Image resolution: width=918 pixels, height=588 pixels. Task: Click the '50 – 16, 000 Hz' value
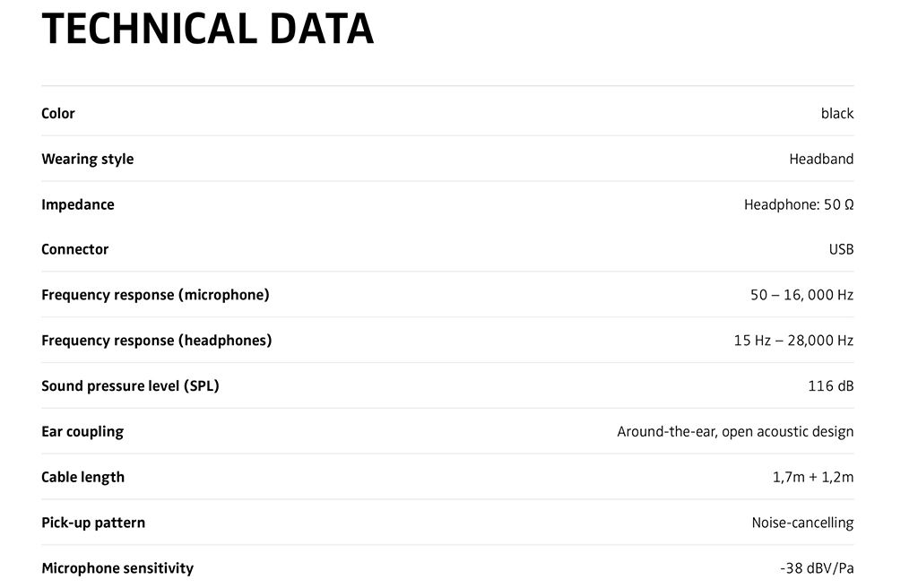(802, 295)
